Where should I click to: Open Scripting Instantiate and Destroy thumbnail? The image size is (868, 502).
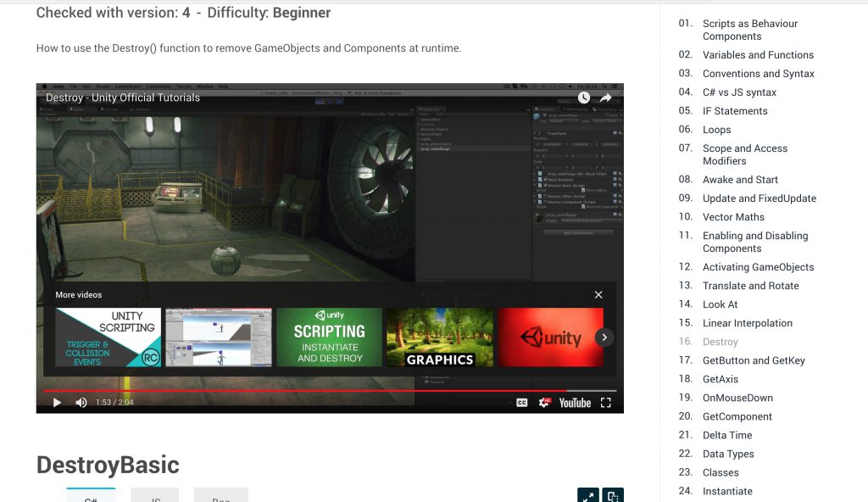pyautogui.click(x=330, y=337)
